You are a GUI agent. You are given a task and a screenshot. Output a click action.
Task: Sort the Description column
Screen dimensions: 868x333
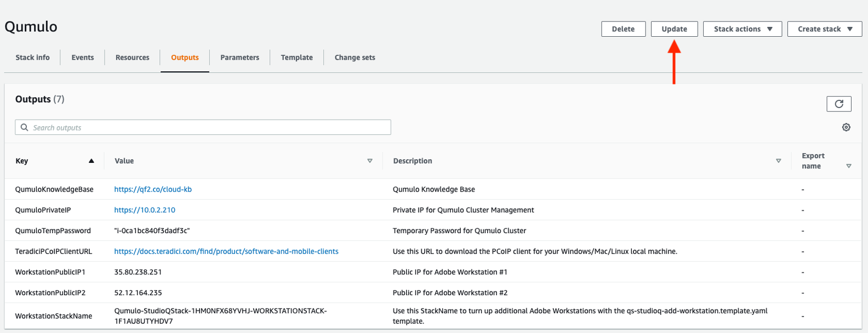pos(778,161)
